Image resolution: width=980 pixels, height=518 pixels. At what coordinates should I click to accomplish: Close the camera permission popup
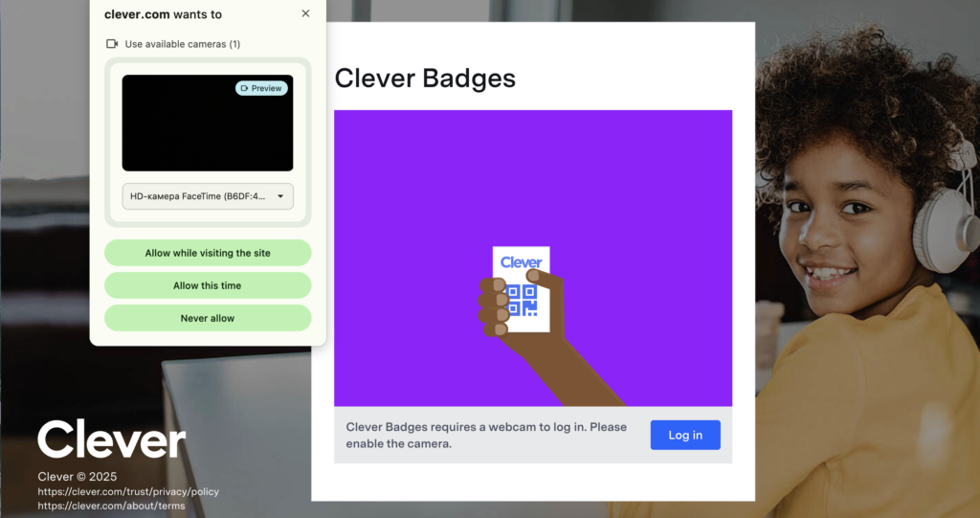pos(305,13)
